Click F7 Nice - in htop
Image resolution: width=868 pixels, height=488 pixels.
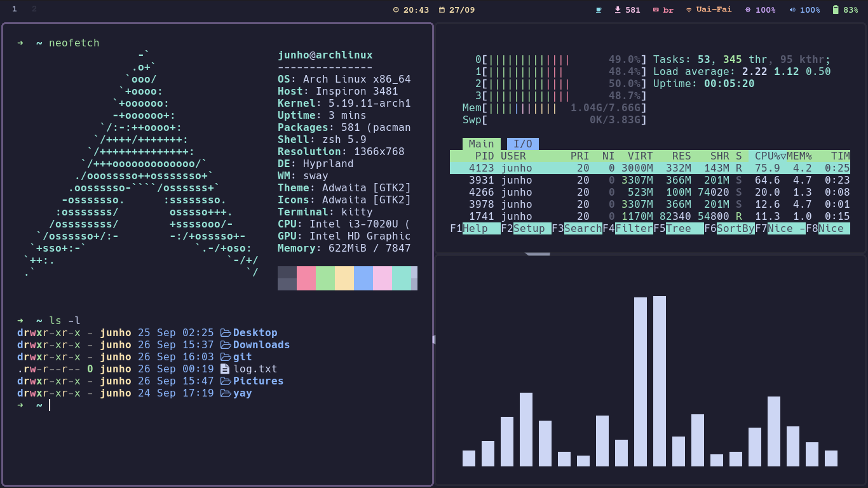[x=780, y=229]
